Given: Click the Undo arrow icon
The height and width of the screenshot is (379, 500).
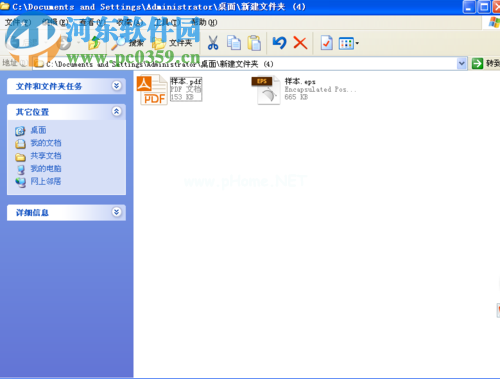Looking at the screenshot, I should 279,43.
